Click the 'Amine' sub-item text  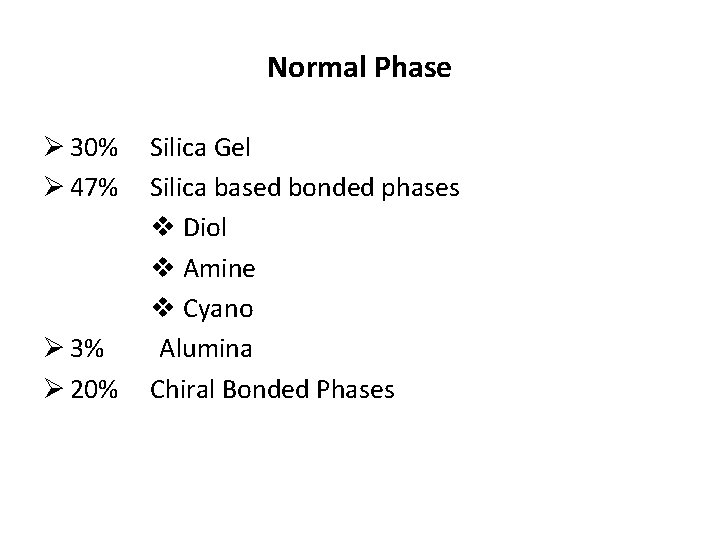[219, 269]
